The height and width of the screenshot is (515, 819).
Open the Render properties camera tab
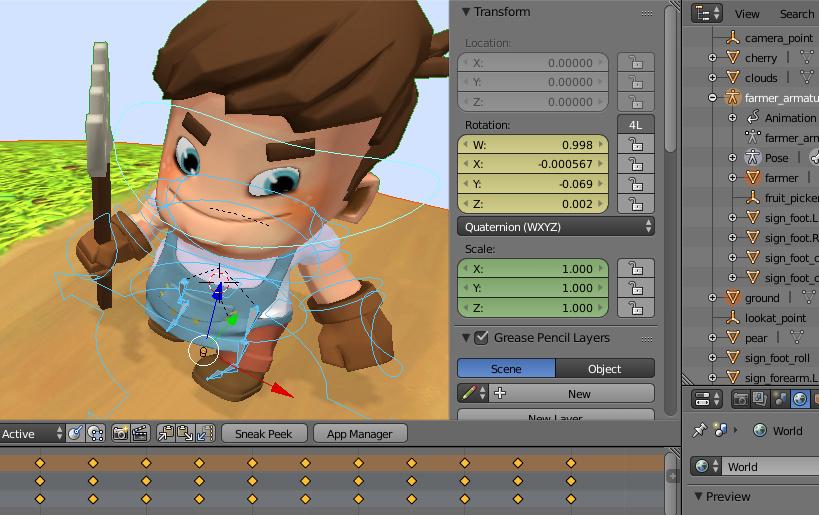pyautogui.click(x=741, y=400)
